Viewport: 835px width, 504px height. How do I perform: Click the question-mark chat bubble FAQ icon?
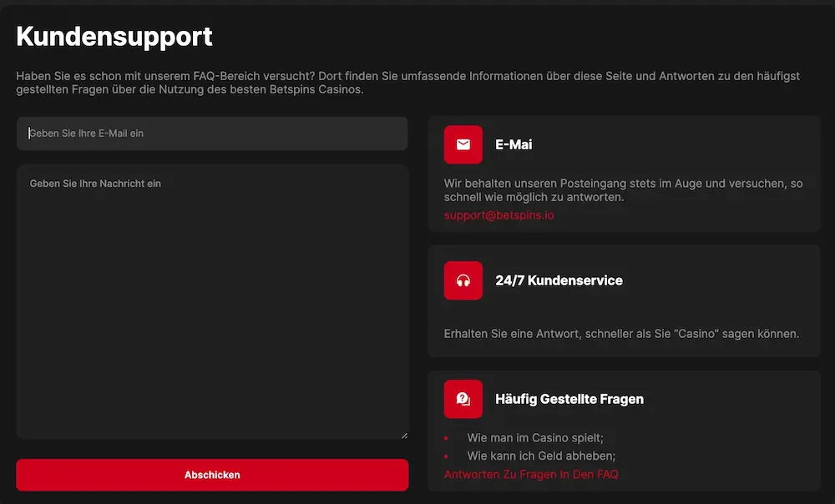(x=463, y=398)
